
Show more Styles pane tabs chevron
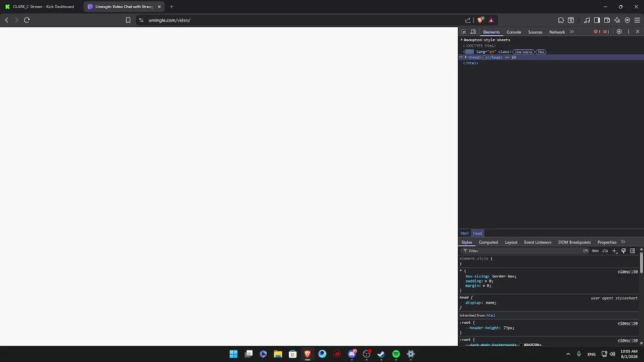coord(623,242)
